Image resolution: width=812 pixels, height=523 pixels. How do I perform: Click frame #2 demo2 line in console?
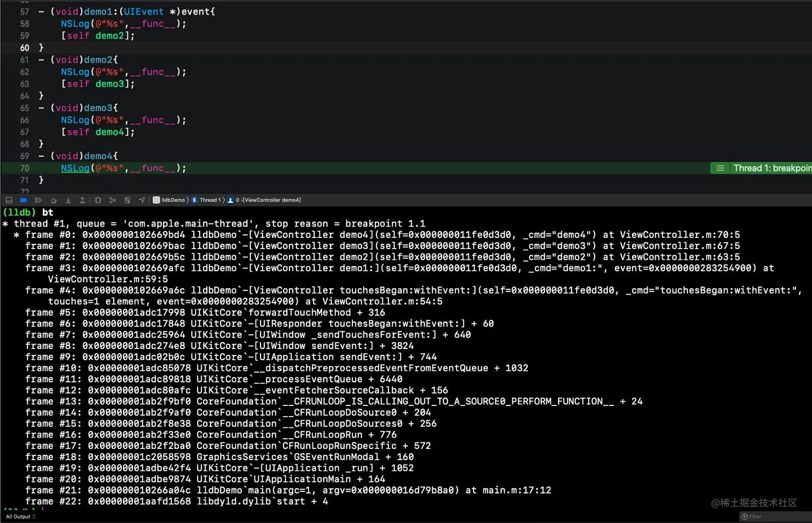coord(382,257)
